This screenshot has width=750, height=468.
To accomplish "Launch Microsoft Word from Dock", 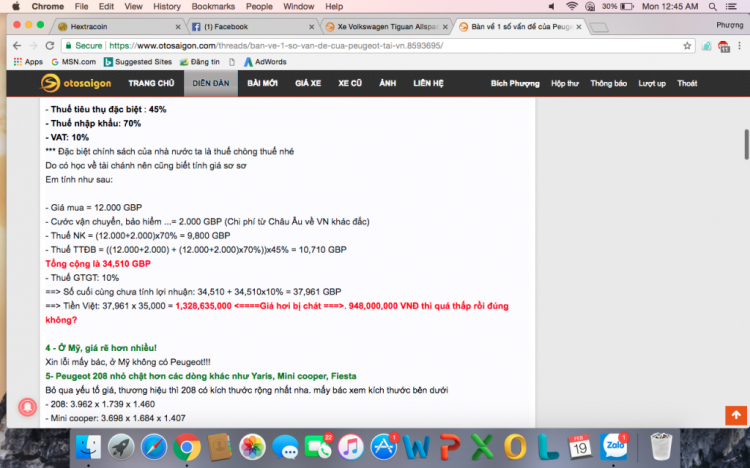I will 416,447.
